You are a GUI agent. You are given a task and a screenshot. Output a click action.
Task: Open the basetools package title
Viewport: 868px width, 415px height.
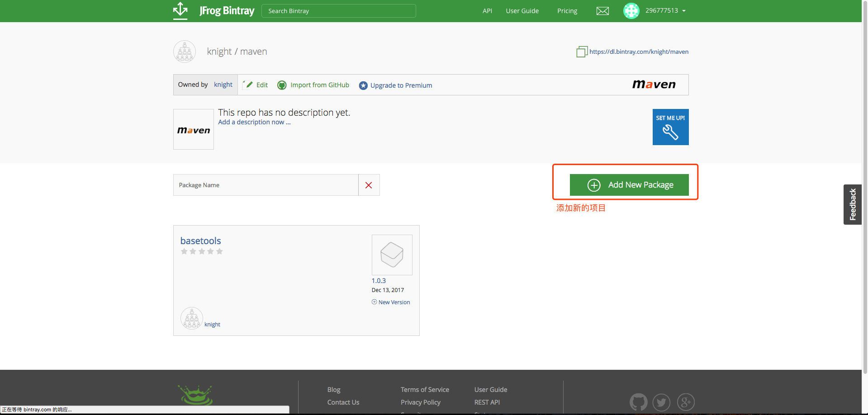(x=201, y=241)
